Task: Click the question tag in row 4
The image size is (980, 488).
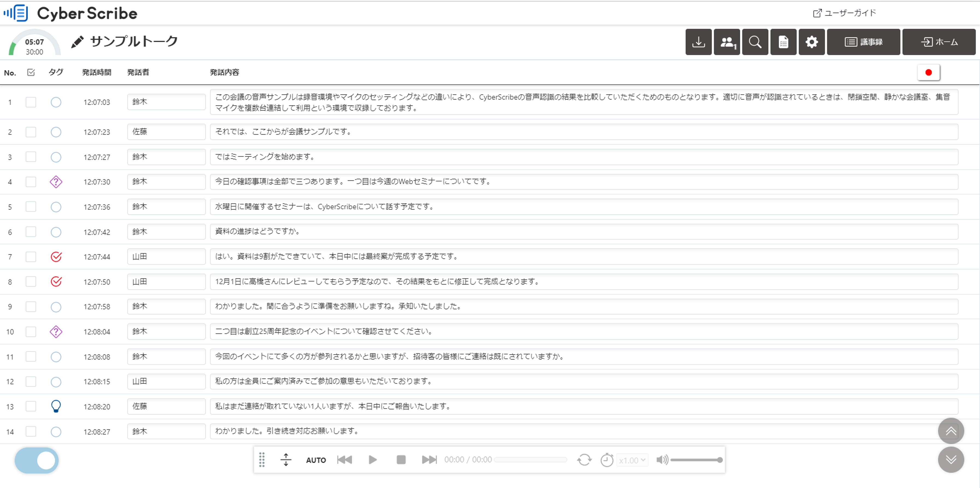Action: point(56,182)
